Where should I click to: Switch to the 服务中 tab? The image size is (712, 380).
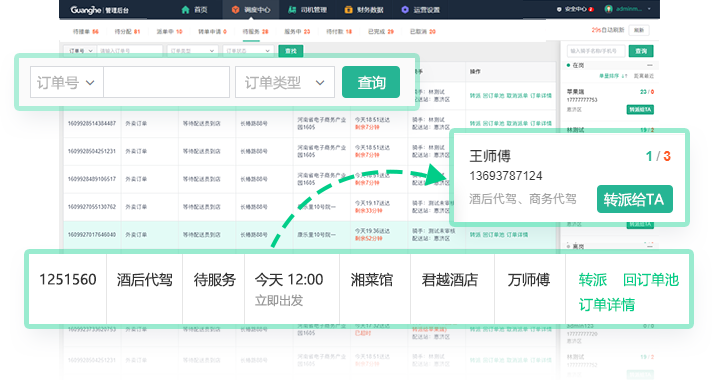297,32
